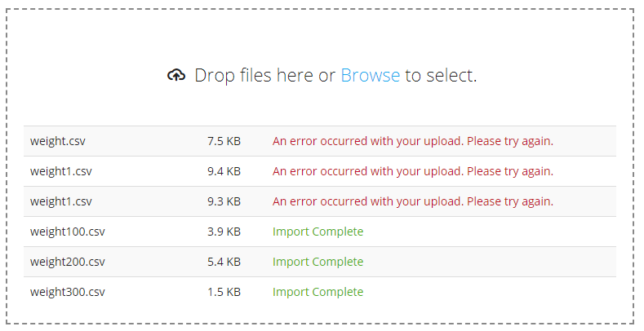The width and height of the screenshot is (644, 331).
Task: Select the weight200.csv file name
Action: coord(68,262)
